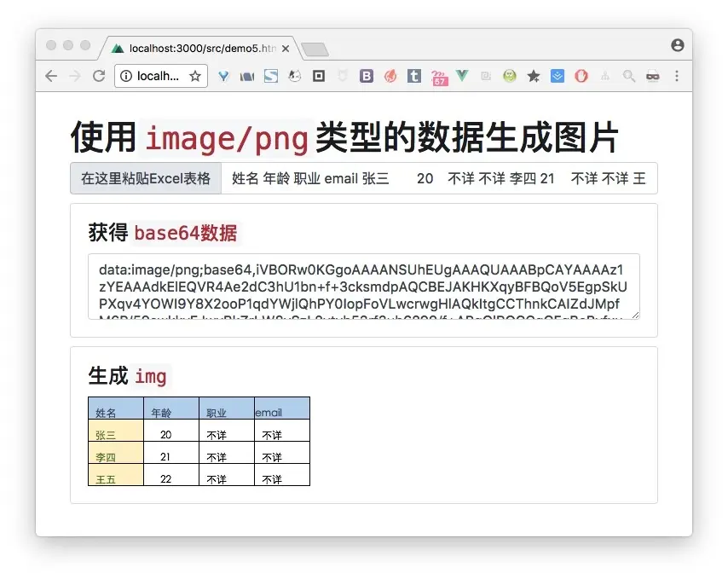Click the magnifying glass extension icon

click(629, 76)
